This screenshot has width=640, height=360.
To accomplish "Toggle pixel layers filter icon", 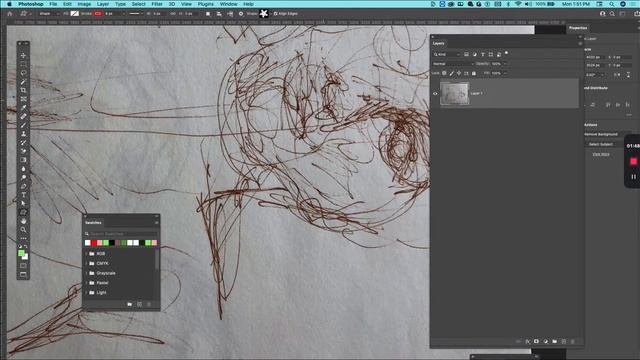I will pyautogui.click(x=466, y=54).
